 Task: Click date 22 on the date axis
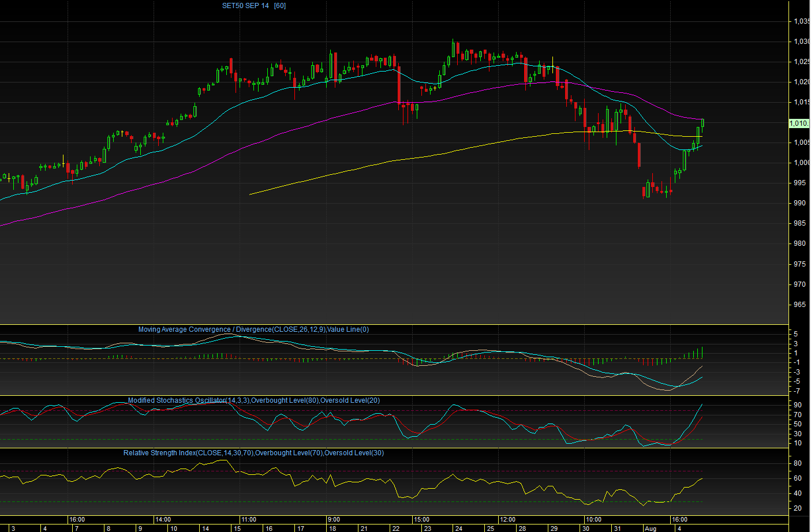point(396,529)
